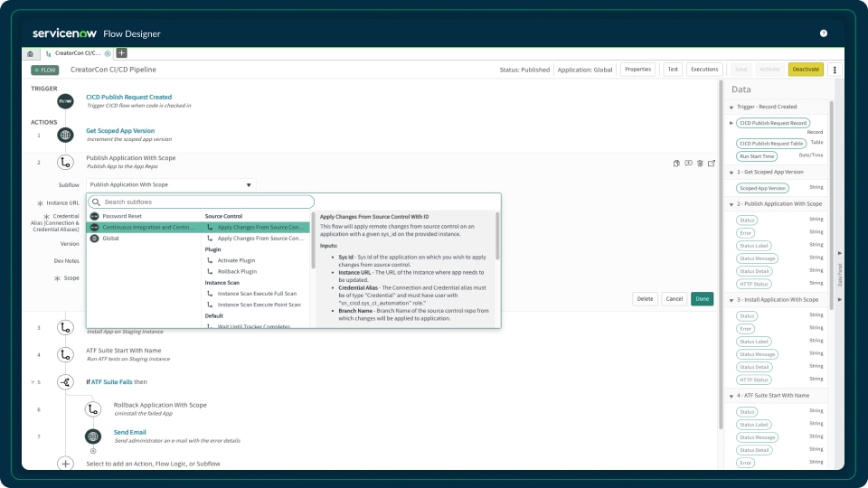868x488 pixels.
Task: Click into the Search subflows field
Action: 201,202
